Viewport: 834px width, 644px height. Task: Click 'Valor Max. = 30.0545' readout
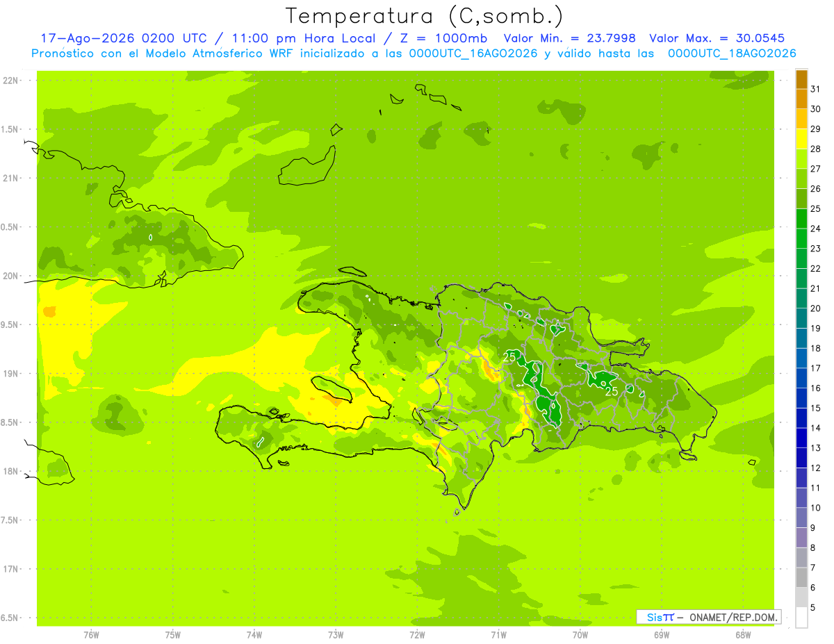(x=717, y=38)
